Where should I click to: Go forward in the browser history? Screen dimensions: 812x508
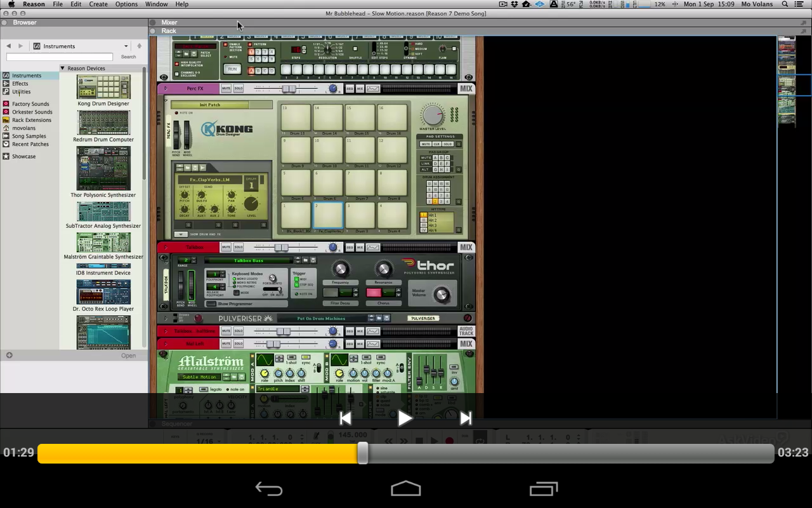[x=20, y=46]
